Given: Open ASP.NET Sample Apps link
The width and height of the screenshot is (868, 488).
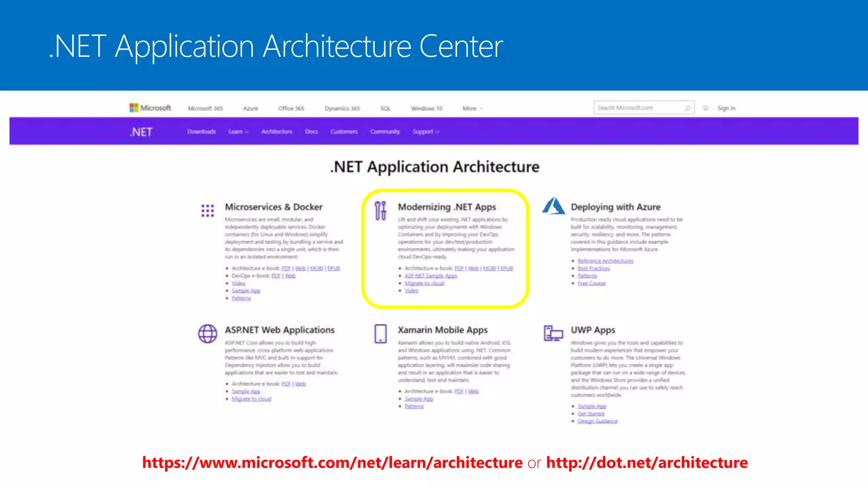Looking at the screenshot, I should tap(431, 276).
